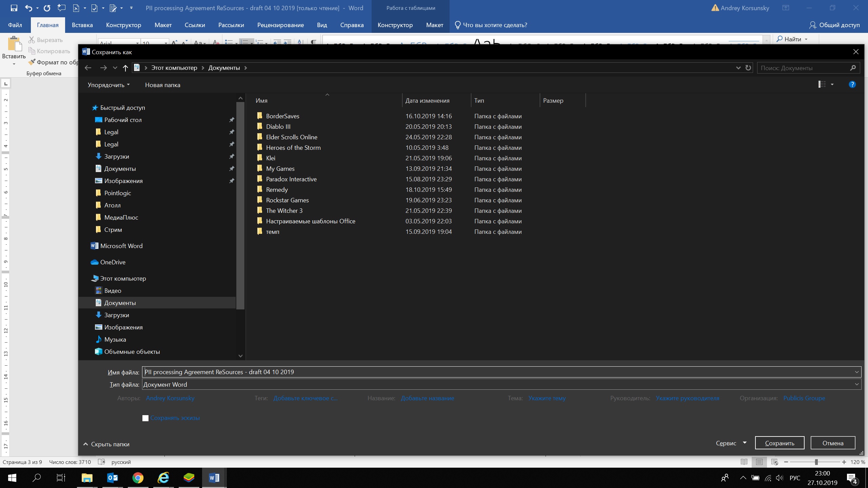Expand the filename input field dropdown
The height and width of the screenshot is (488, 868).
(857, 372)
